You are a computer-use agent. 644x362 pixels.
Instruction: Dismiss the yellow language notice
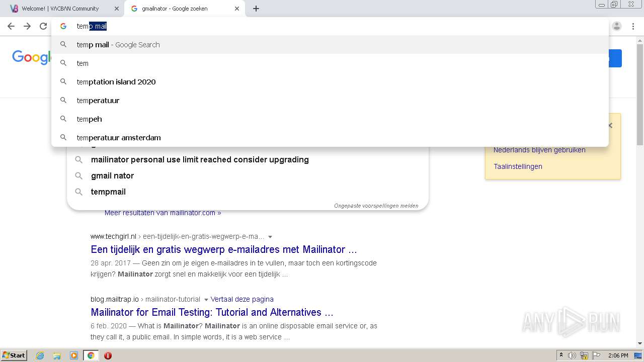pyautogui.click(x=611, y=126)
